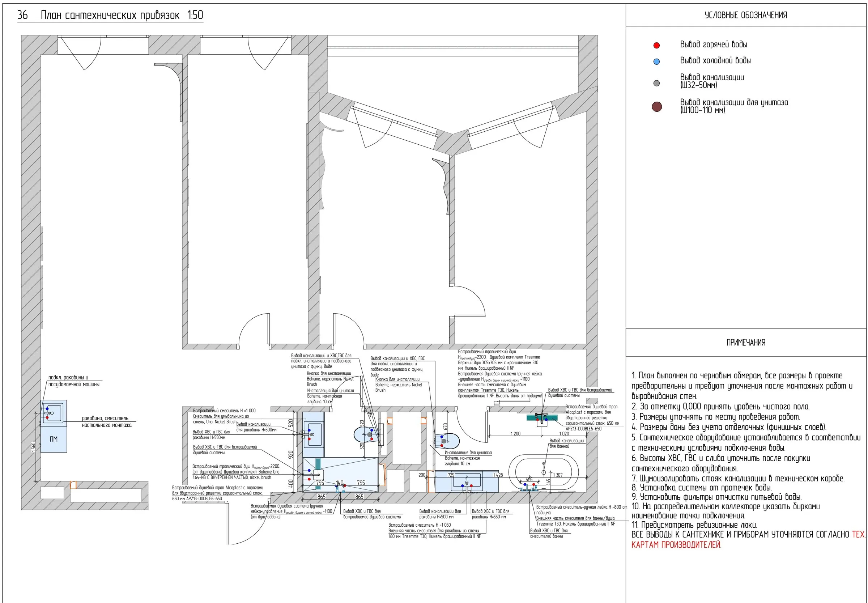Click the large brown toilet sewer legend dot
The height and width of the screenshot is (603, 868).
point(656,107)
